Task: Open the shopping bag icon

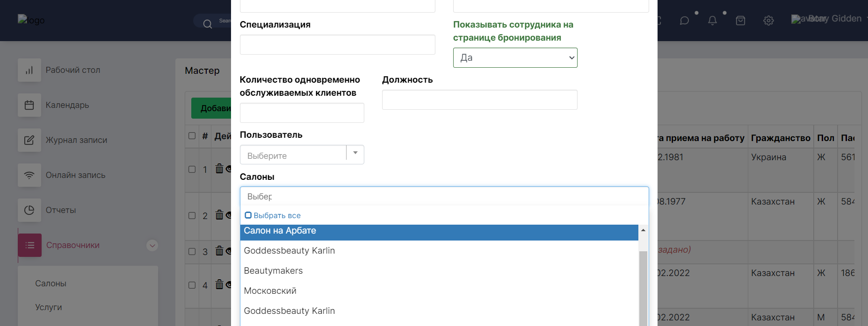Action: [x=740, y=21]
